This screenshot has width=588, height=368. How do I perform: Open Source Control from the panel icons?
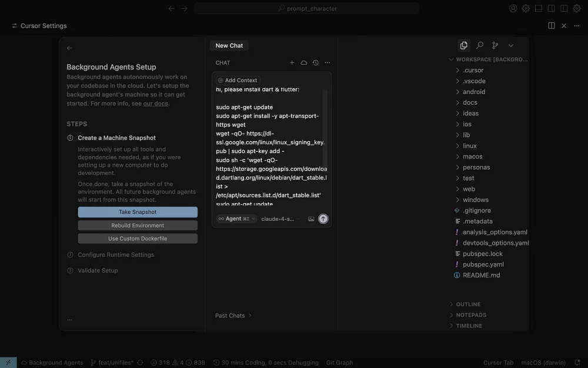(x=495, y=45)
